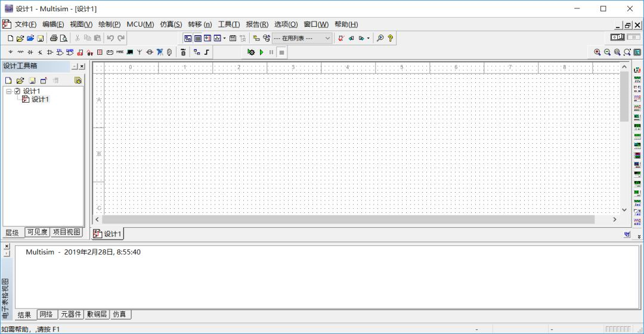Open interactive simulation settings gear icon
644x334 pixels.
click(251, 52)
